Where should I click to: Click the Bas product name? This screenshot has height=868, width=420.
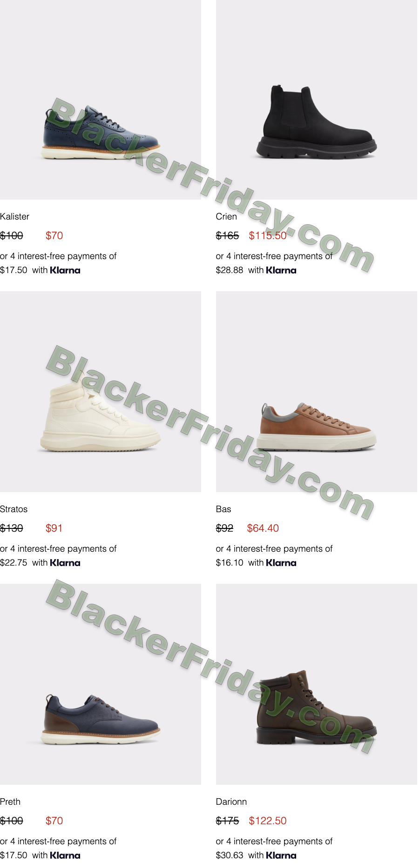(224, 509)
